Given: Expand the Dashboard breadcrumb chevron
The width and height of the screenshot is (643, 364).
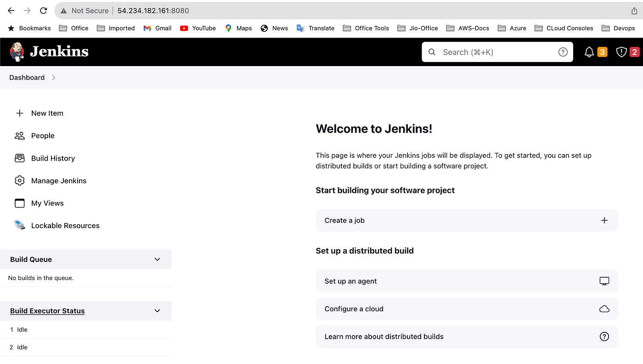Looking at the screenshot, I should [54, 78].
